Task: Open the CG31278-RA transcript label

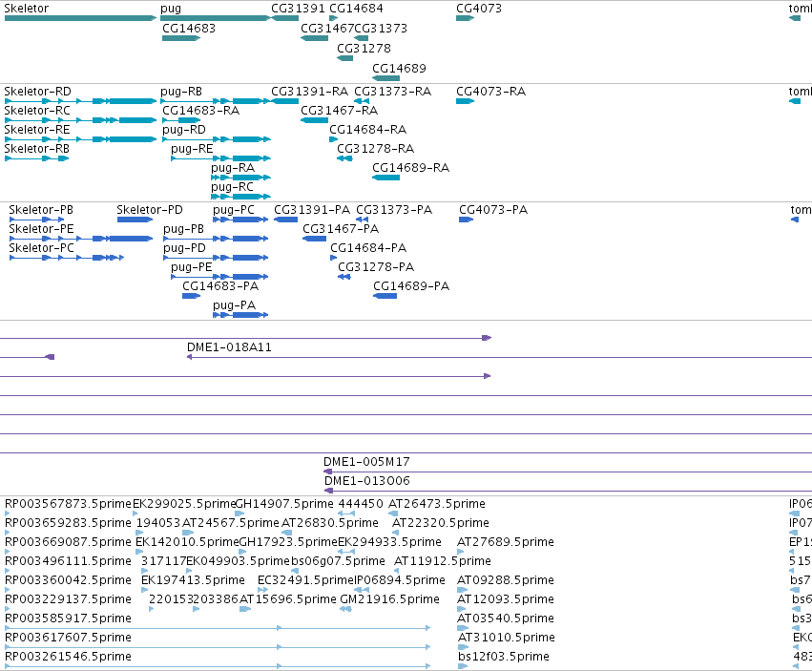Action: [375, 149]
